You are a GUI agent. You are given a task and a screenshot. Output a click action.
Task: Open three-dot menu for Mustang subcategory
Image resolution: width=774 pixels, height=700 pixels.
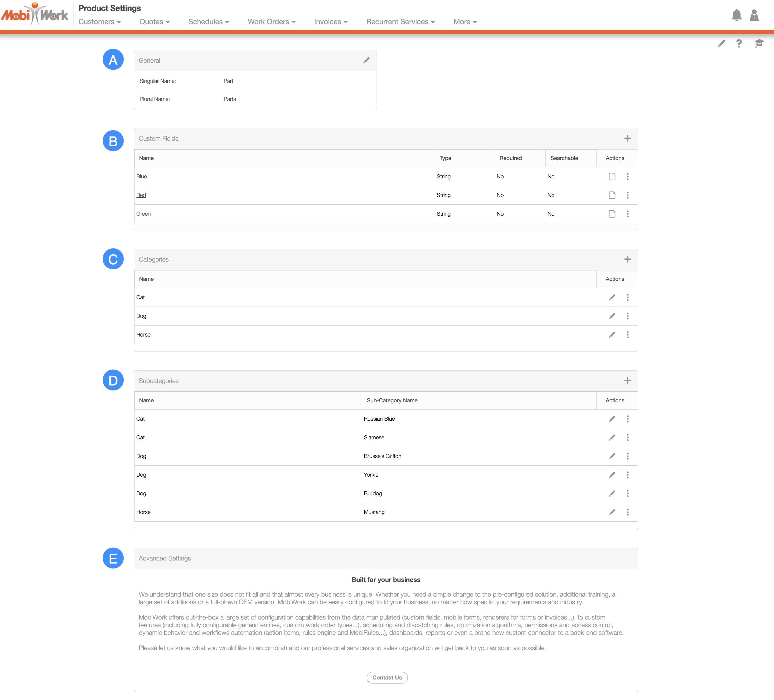[x=627, y=512]
